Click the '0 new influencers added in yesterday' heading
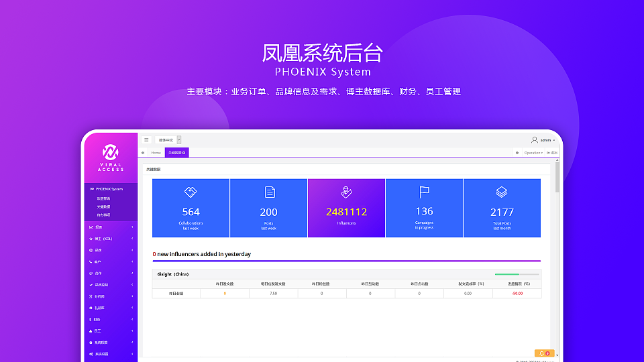Viewport: 644px width, 362px height. click(x=202, y=254)
